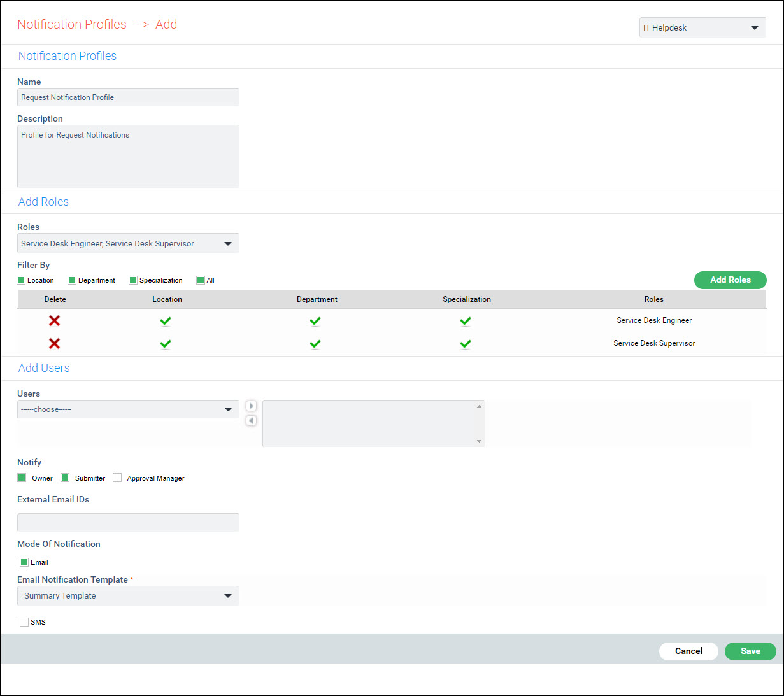Delete the Service Desk Supervisor role row
784x696 pixels.
click(55, 344)
